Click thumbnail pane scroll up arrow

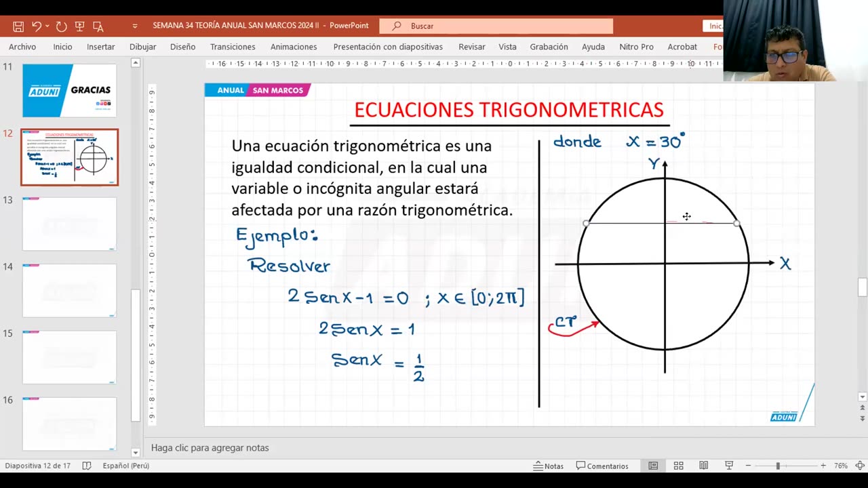tap(136, 63)
